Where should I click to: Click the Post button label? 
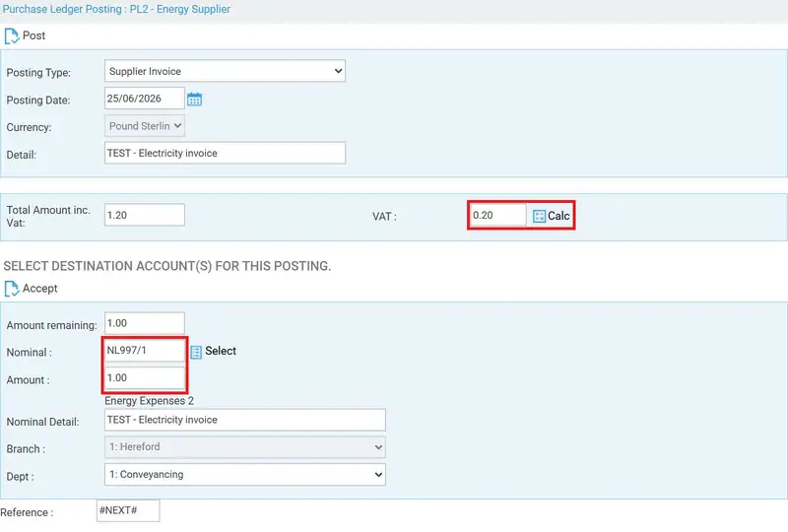[x=33, y=35]
